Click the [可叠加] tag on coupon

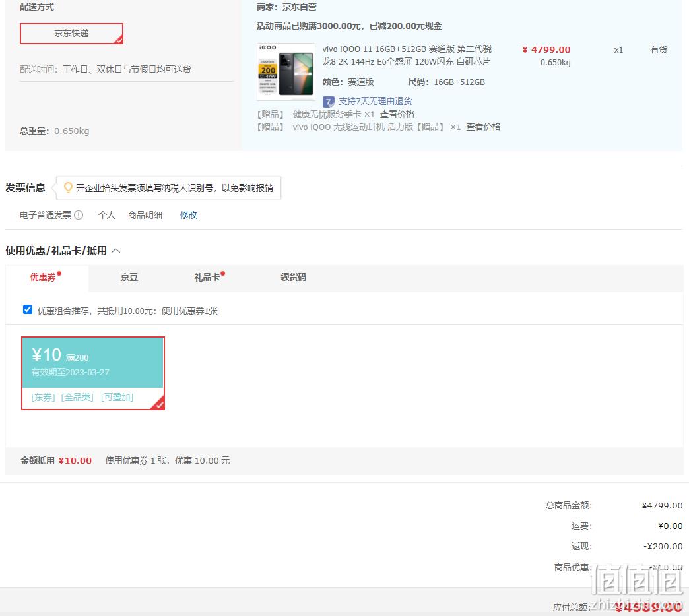click(117, 397)
